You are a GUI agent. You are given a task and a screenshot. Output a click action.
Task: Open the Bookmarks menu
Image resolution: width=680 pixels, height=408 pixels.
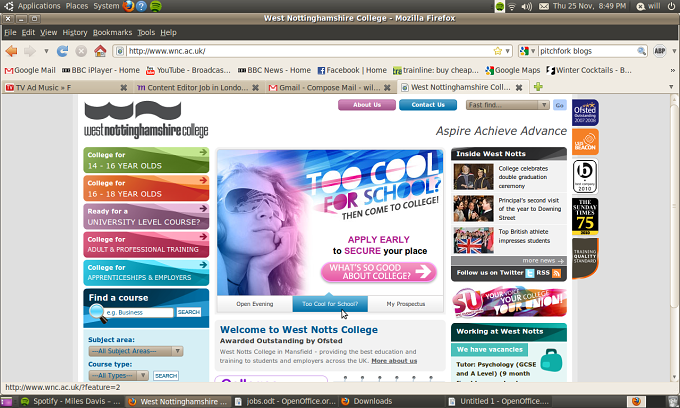(112, 33)
